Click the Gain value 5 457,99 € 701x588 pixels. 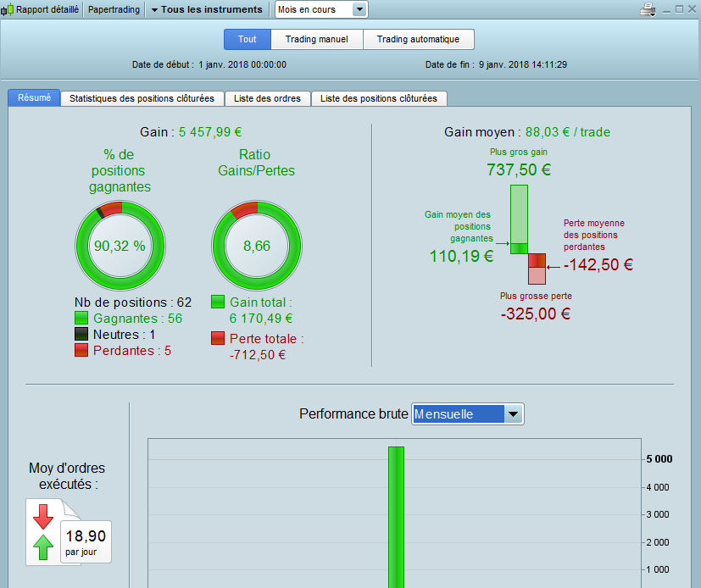click(210, 132)
